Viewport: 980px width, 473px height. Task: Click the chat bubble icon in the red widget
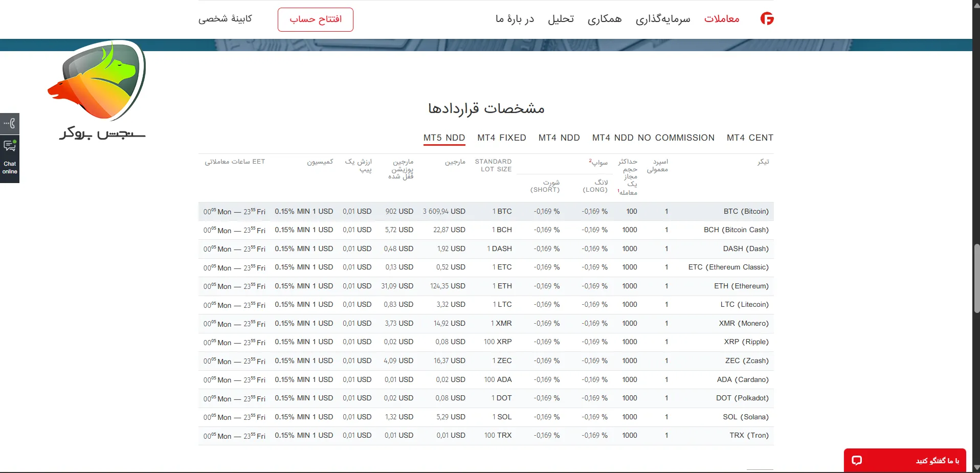tap(857, 460)
